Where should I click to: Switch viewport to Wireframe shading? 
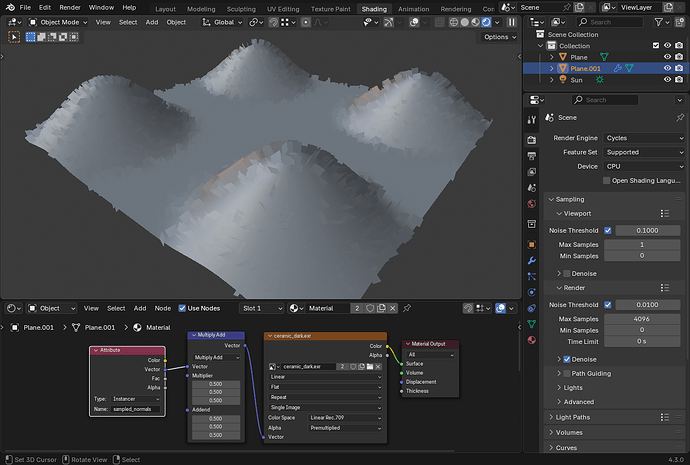[454, 22]
